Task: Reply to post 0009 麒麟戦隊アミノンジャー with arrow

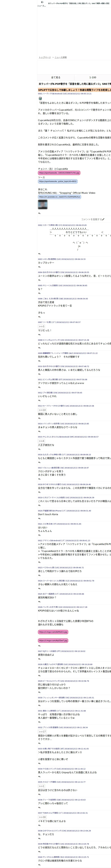Action: click(39, 361)
